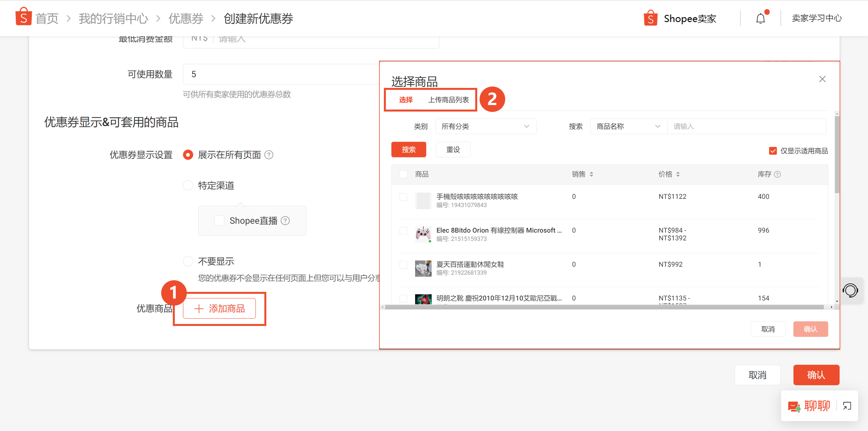Click 取消 in 选择商品 dialog
868x431 pixels.
(768, 329)
